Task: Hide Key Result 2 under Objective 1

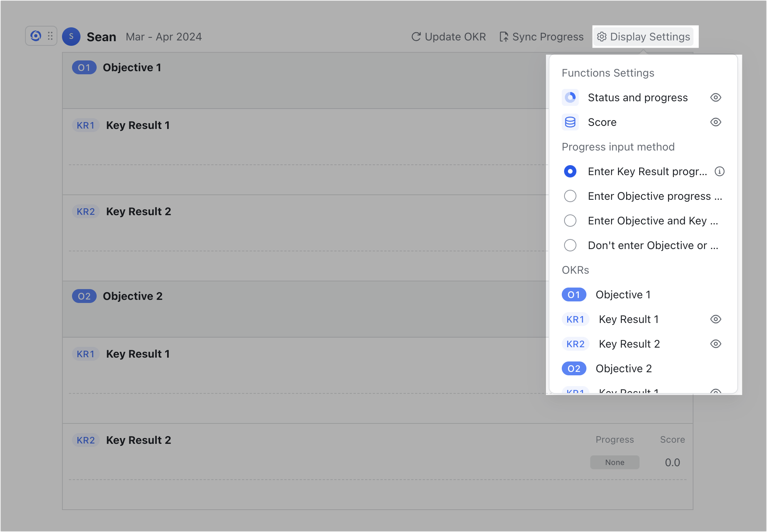Action: click(x=715, y=344)
